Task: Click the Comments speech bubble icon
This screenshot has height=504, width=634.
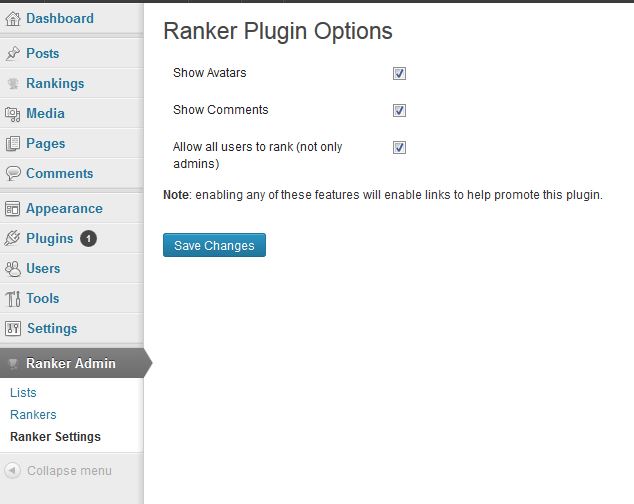Action: click(x=13, y=174)
